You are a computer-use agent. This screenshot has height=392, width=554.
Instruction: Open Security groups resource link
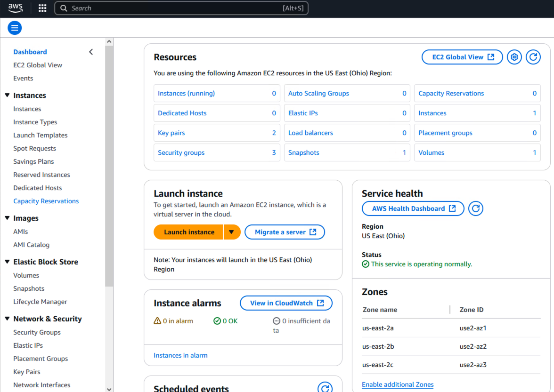(181, 152)
